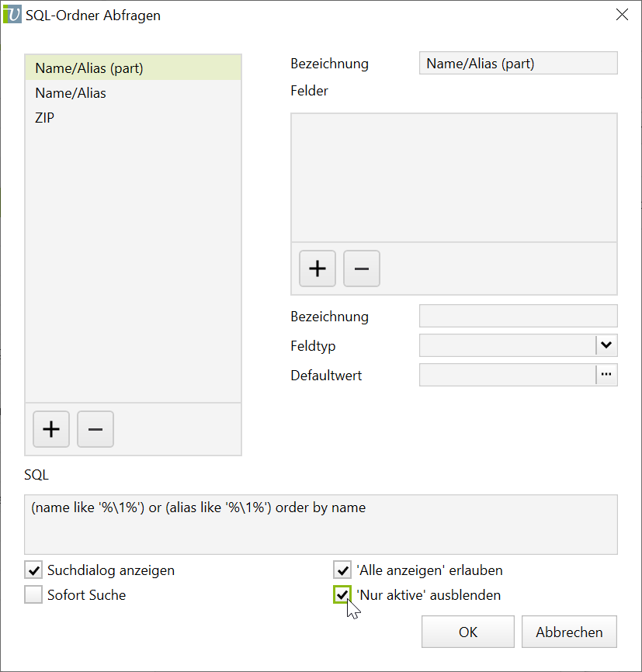
Task: Select the 'Name/Alias' query in list
Action: tap(71, 93)
